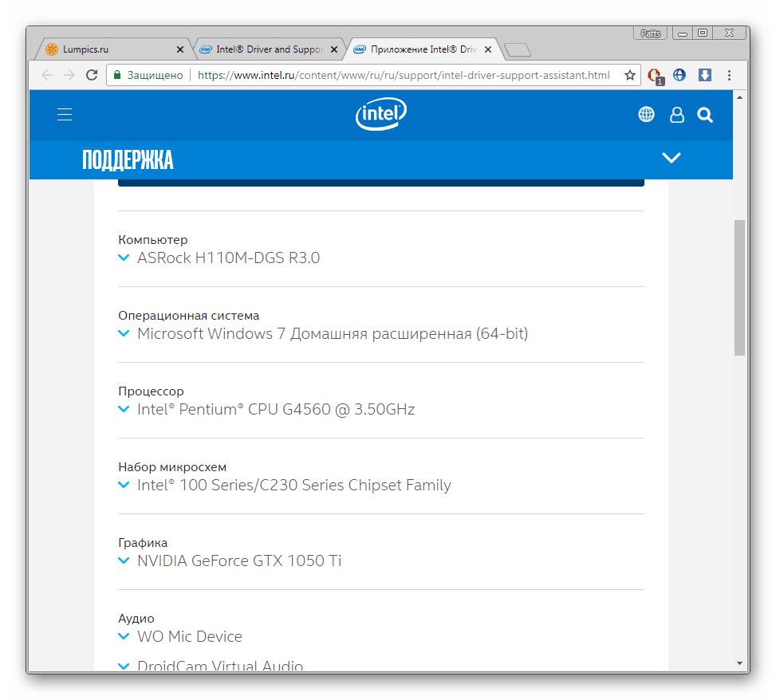Open the Chrome three-dot menu
The image size is (776, 700).
(729, 75)
